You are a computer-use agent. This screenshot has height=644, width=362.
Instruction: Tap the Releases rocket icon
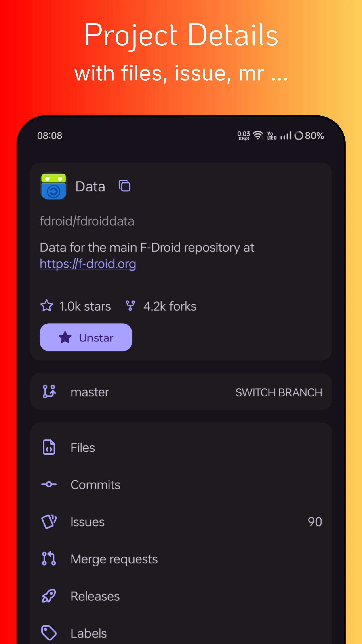click(x=49, y=596)
